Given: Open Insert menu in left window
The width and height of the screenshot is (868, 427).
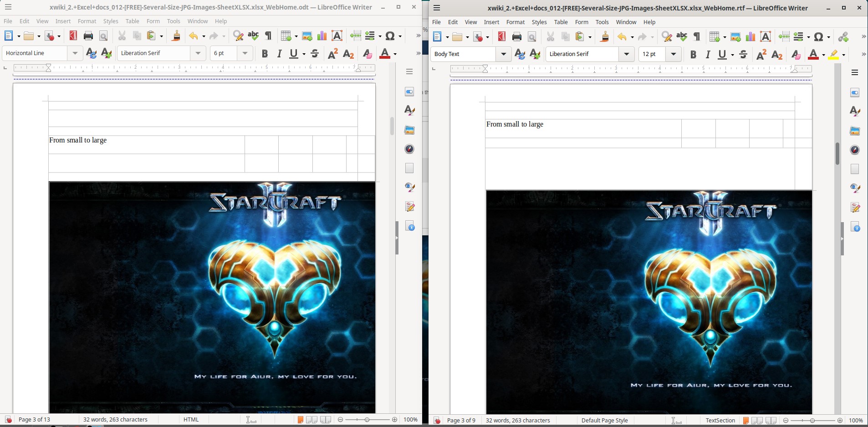Looking at the screenshot, I should pos(63,21).
